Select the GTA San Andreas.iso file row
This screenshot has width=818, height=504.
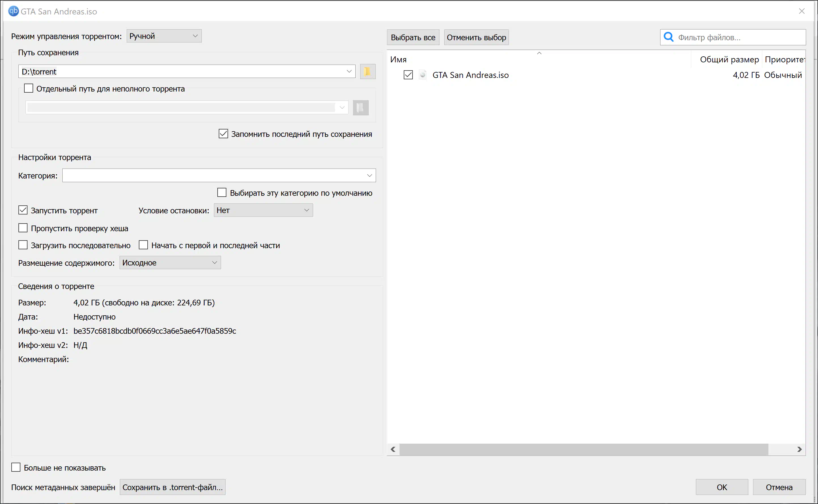click(x=596, y=75)
